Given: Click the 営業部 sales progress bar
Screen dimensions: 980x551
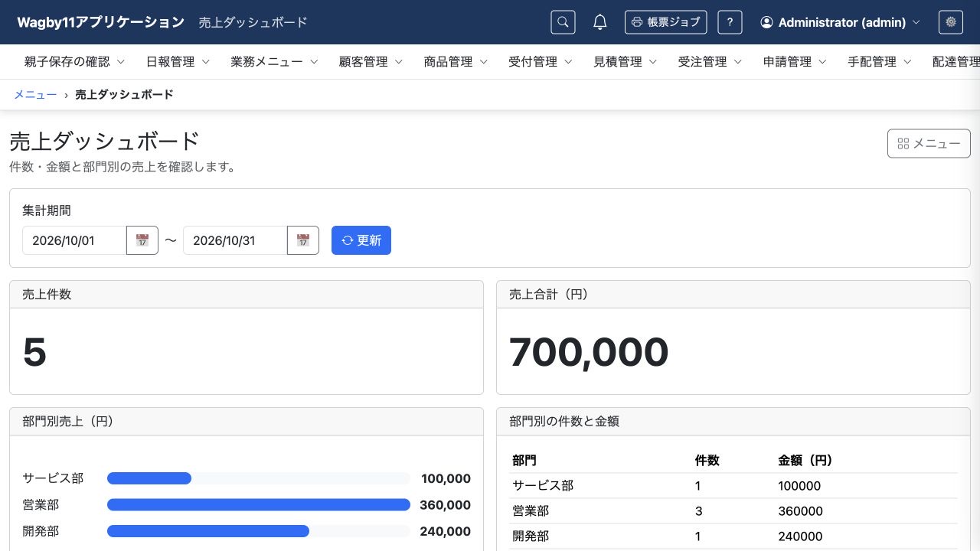Looking at the screenshot, I should point(259,505).
